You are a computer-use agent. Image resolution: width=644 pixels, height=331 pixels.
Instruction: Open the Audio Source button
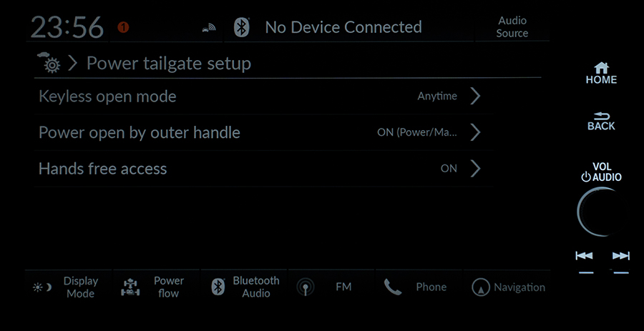(x=512, y=27)
